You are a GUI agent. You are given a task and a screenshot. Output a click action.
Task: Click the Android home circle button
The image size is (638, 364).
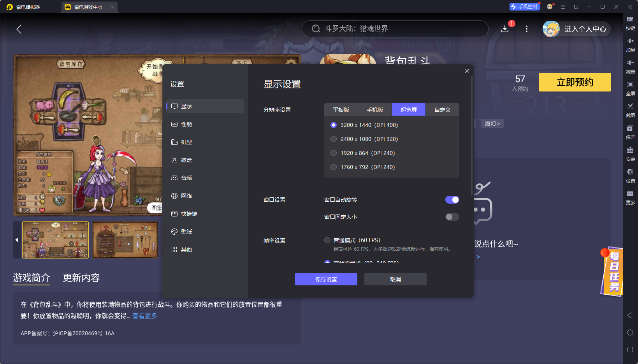tap(630, 332)
